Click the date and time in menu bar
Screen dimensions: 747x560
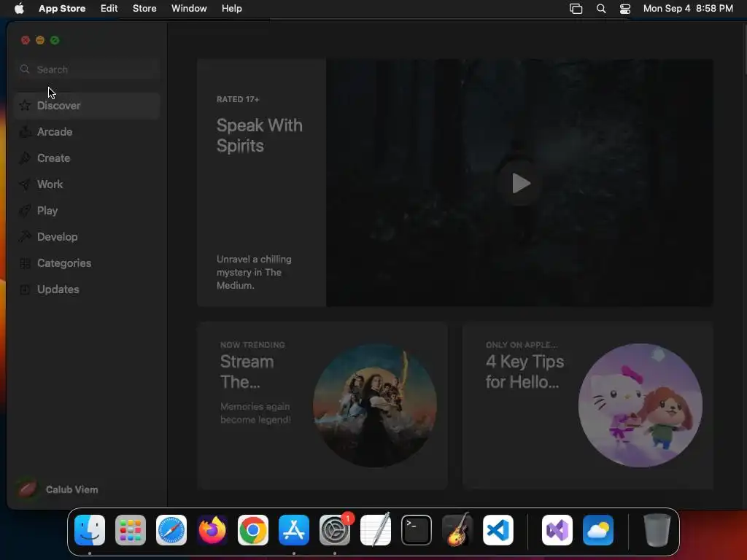coord(688,9)
